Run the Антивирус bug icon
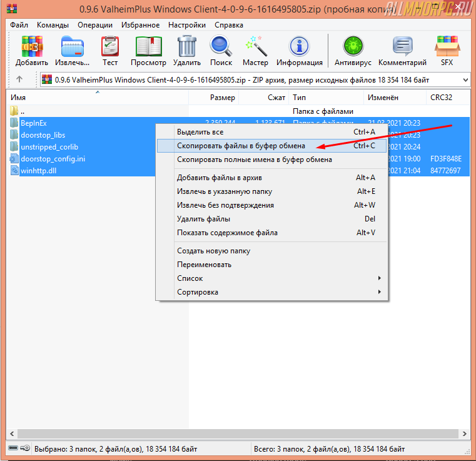Image resolution: width=476 pixels, height=461 pixels. point(353,46)
